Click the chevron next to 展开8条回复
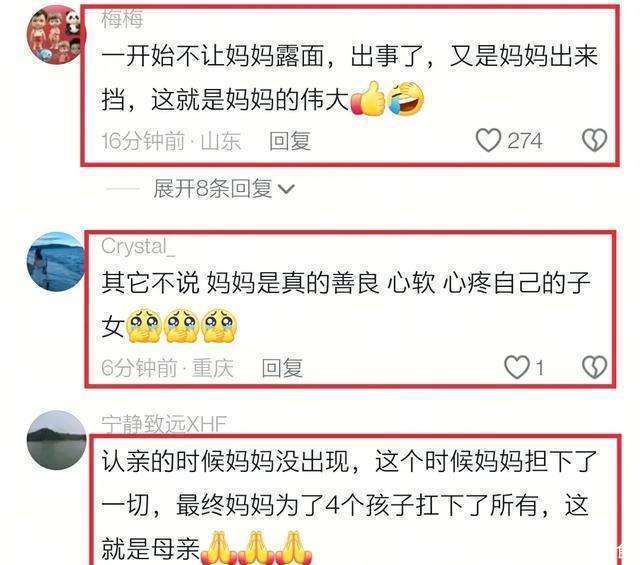The image size is (640, 565). [286, 189]
